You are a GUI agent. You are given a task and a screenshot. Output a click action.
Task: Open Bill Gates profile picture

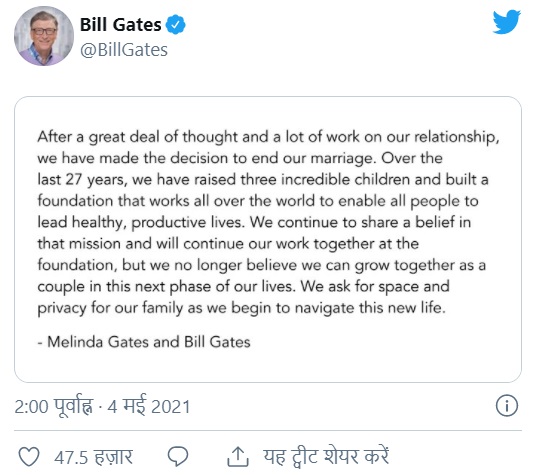[44, 36]
